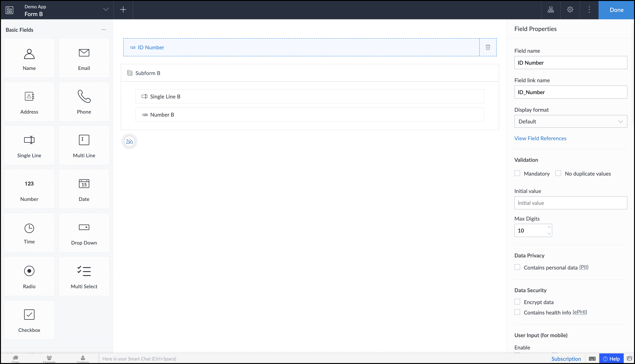Open the three-dot more options menu
Screen dimensions: 635x364
(589, 10)
